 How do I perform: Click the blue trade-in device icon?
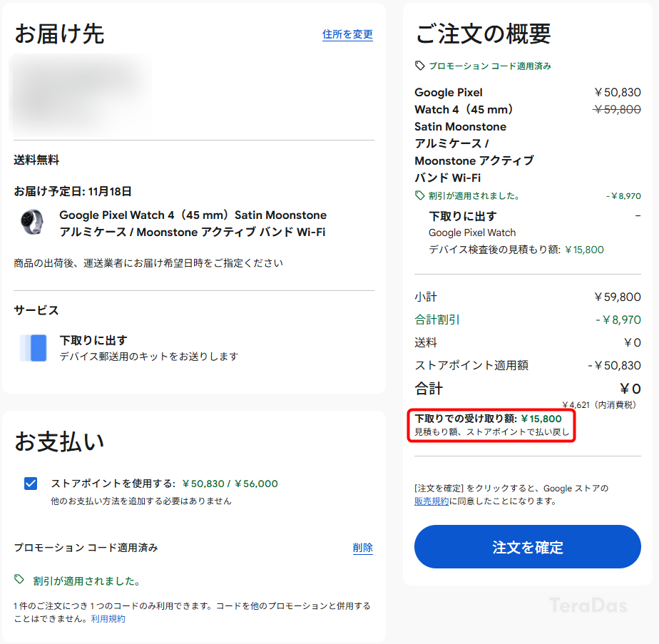tap(34, 347)
